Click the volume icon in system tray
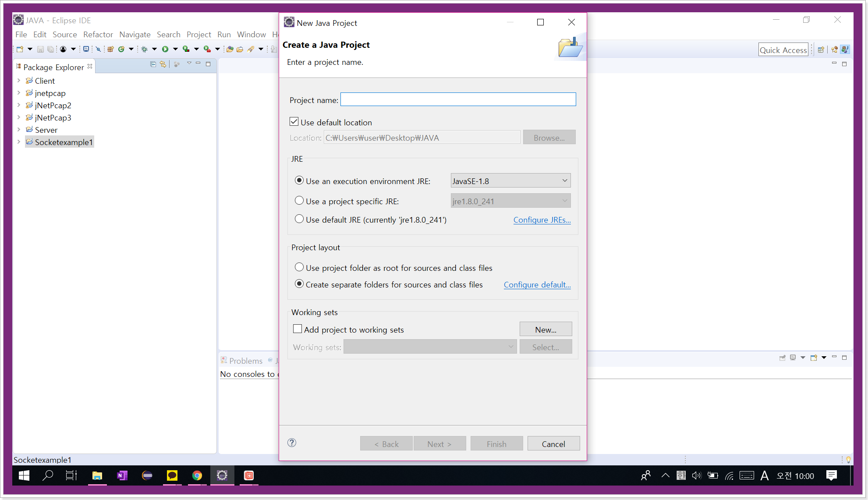 coord(697,475)
